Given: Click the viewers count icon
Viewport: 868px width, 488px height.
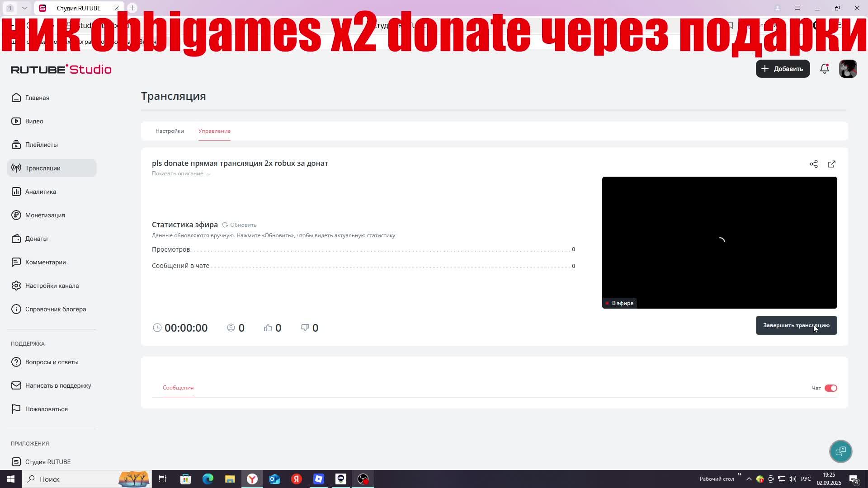Looking at the screenshot, I should [x=231, y=328].
